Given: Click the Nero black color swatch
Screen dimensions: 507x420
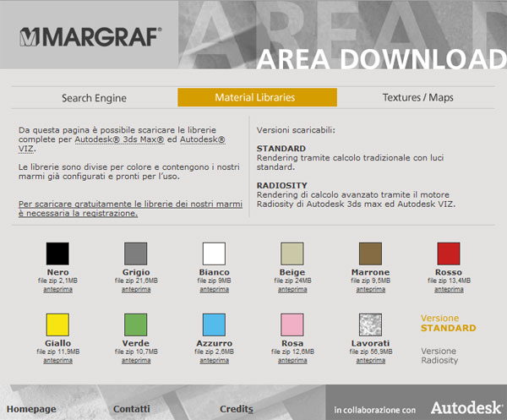Looking at the screenshot, I should point(57,254).
